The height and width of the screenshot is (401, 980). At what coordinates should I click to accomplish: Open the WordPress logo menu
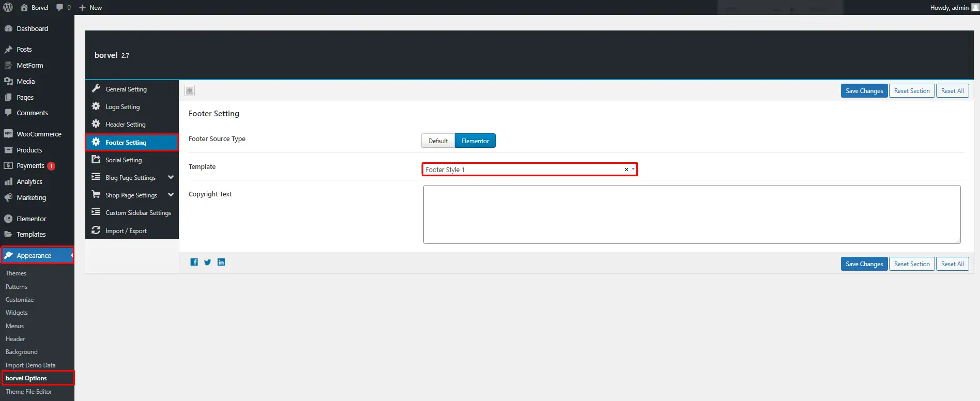tap(8, 7)
